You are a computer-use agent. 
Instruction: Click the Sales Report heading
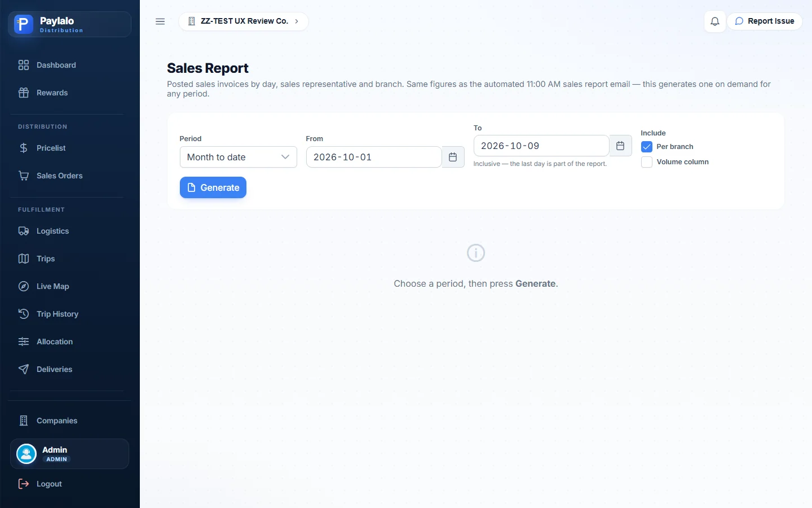pyautogui.click(x=208, y=68)
